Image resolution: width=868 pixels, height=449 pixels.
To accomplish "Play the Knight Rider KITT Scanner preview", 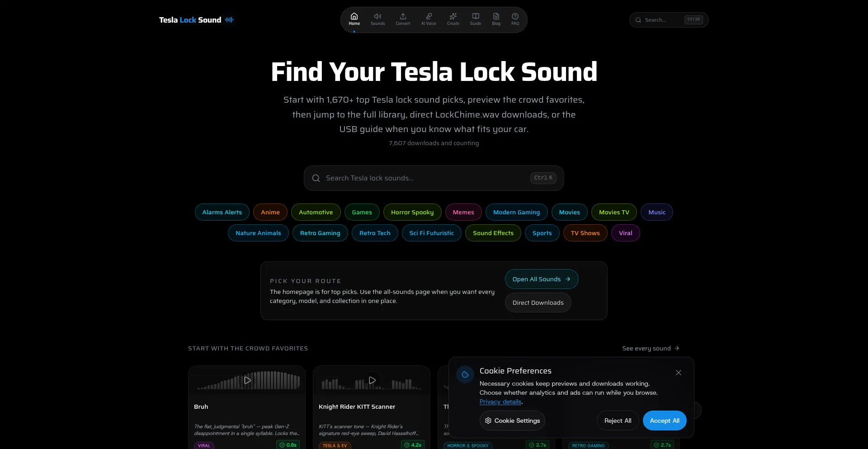I will point(372,380).
